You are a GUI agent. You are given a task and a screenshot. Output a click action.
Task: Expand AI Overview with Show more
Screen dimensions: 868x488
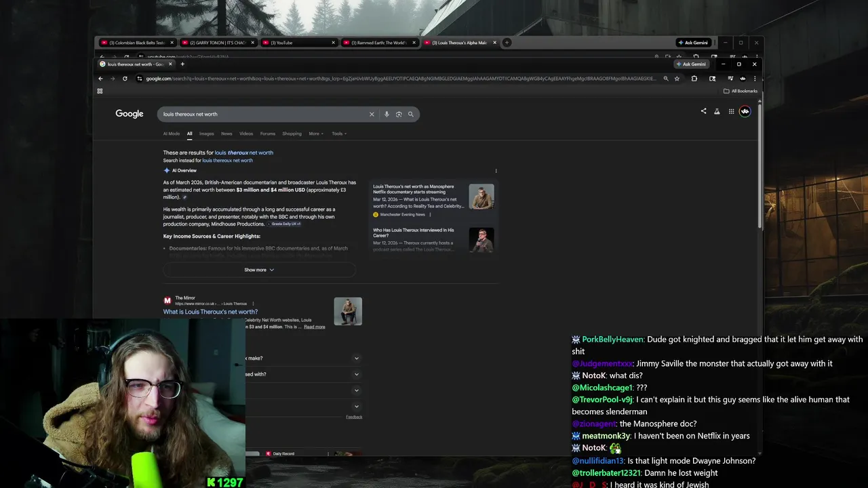coord(259,270)
